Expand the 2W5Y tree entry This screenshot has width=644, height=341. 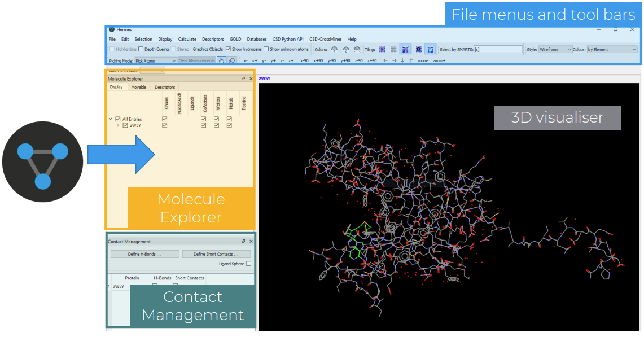coord(118,125)
